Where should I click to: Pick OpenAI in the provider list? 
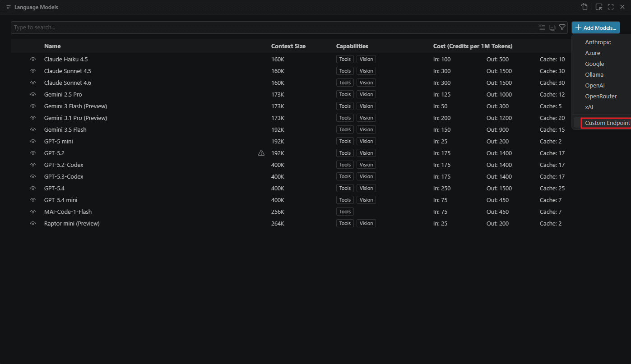pyautogui.click(x=594, y=85)
